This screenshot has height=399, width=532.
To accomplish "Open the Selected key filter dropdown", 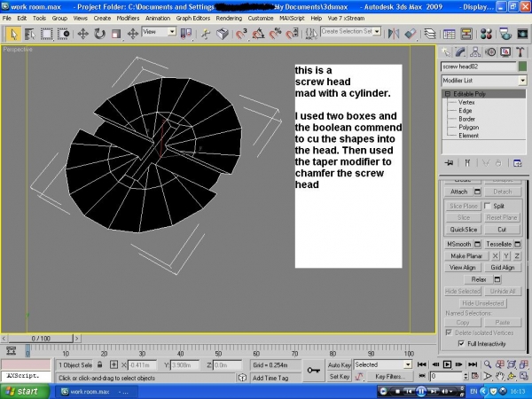I will click(383, 364).
